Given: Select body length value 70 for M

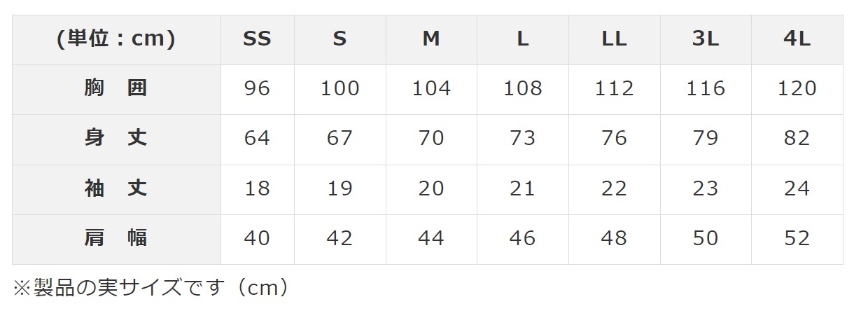Looking at the screenshot, I should pyautogui.click(x=431, y=138).
